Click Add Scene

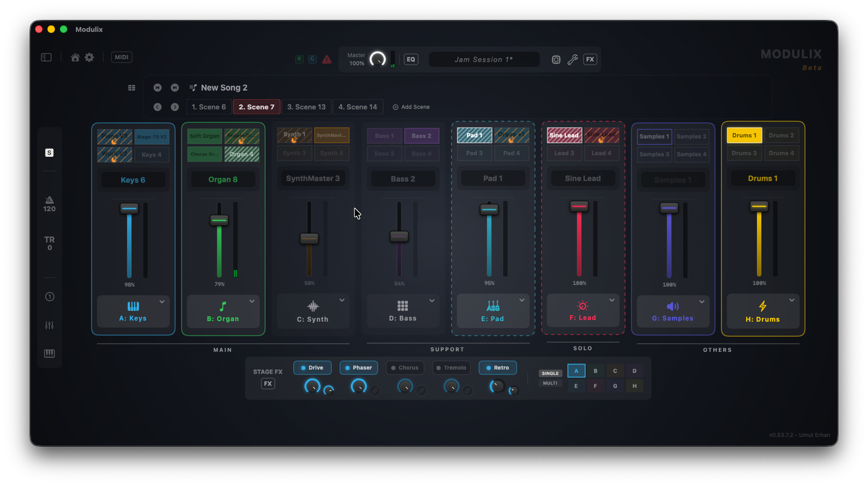coord(411,107)
